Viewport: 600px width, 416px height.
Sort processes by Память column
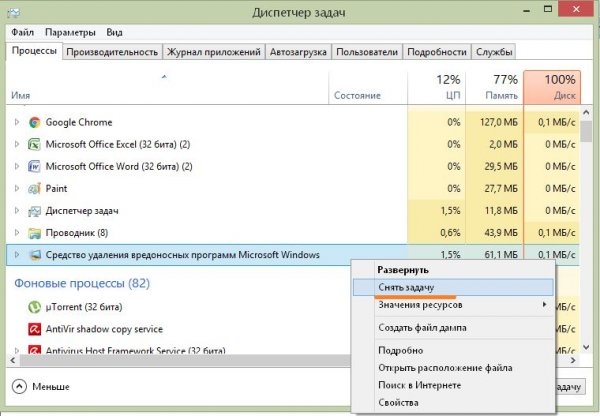point(494,87)
